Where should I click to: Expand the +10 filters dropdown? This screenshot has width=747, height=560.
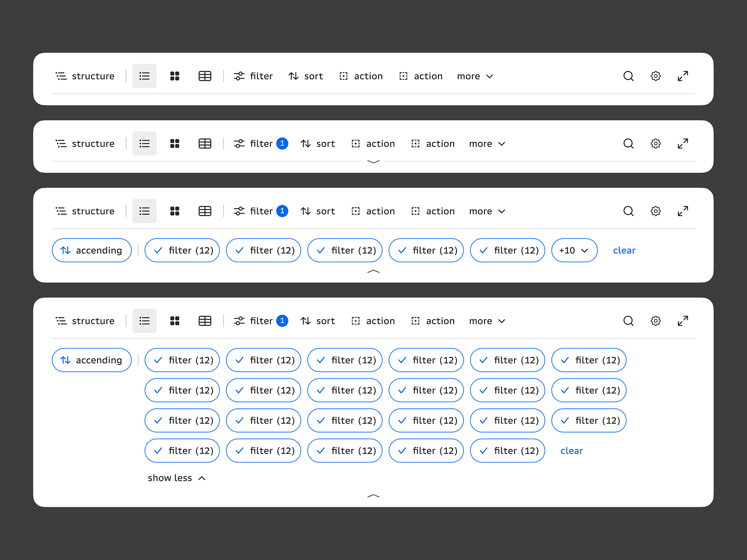574,250
